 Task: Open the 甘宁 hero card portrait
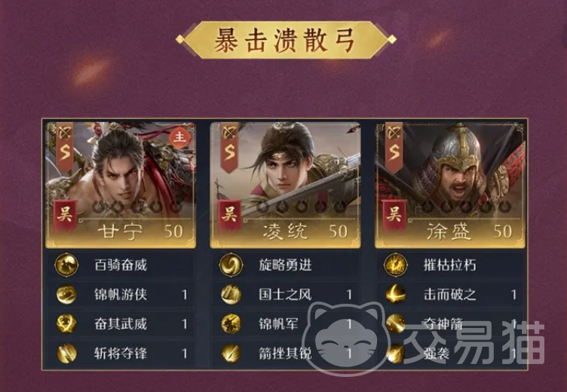coord(121,185)
